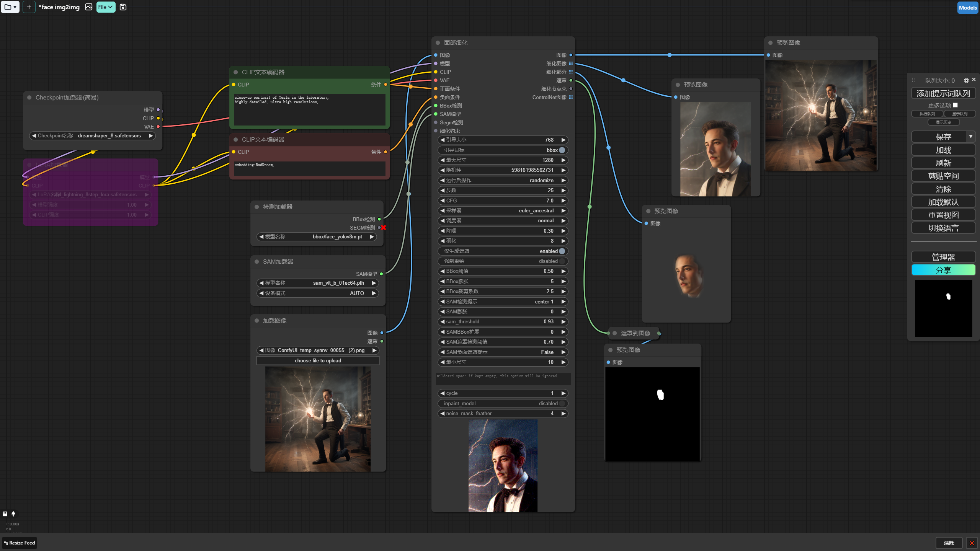
Task: Toggle inpaint_model disabled switch
Action: tap(562, 403)
